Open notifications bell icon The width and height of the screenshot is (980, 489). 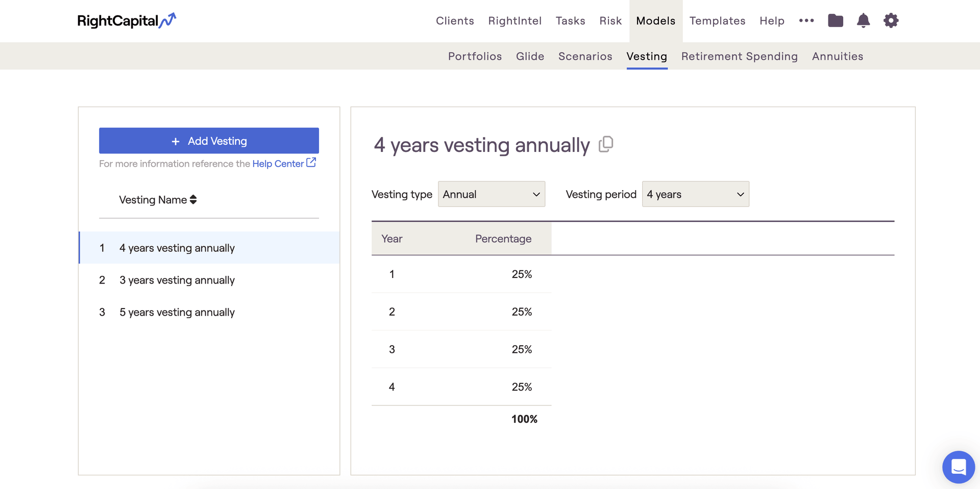[863, 20]
